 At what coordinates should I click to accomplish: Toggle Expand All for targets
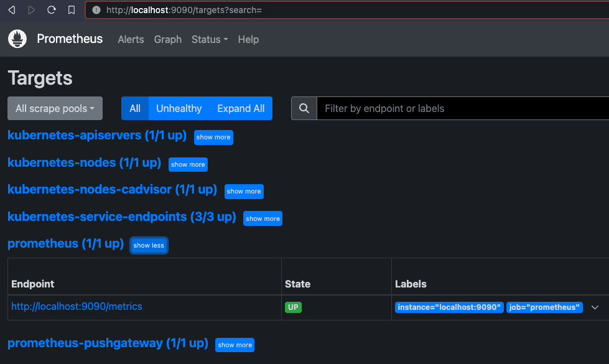[241, 108]
